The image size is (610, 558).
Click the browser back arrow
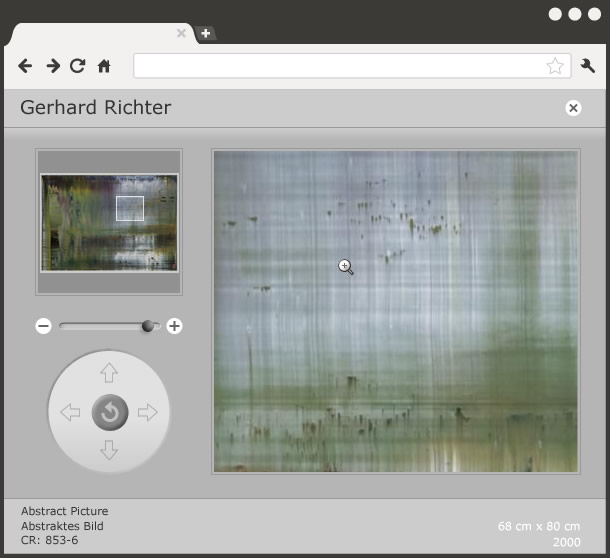25,66
